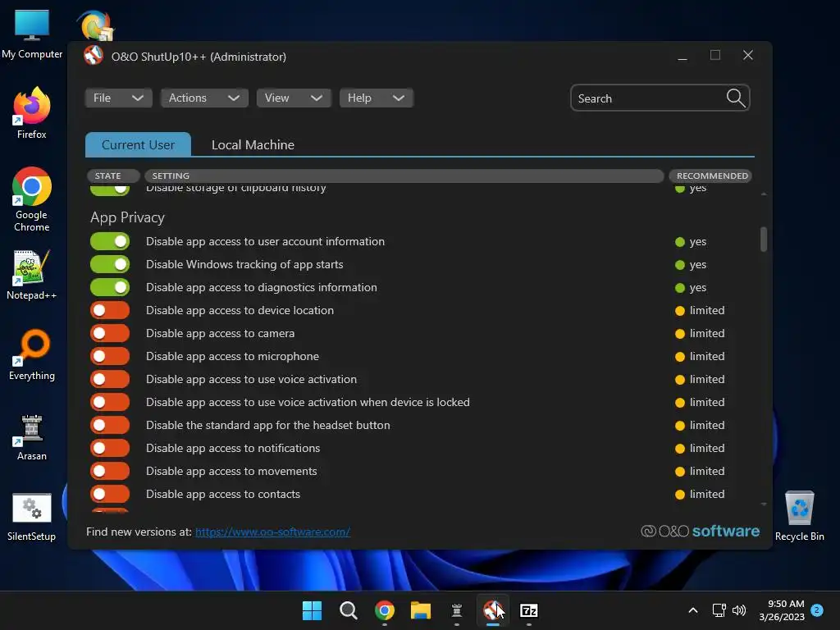This screenshot has width=840, height=630.
Task: Open taskbar Search
Action: tap(348, 610)
